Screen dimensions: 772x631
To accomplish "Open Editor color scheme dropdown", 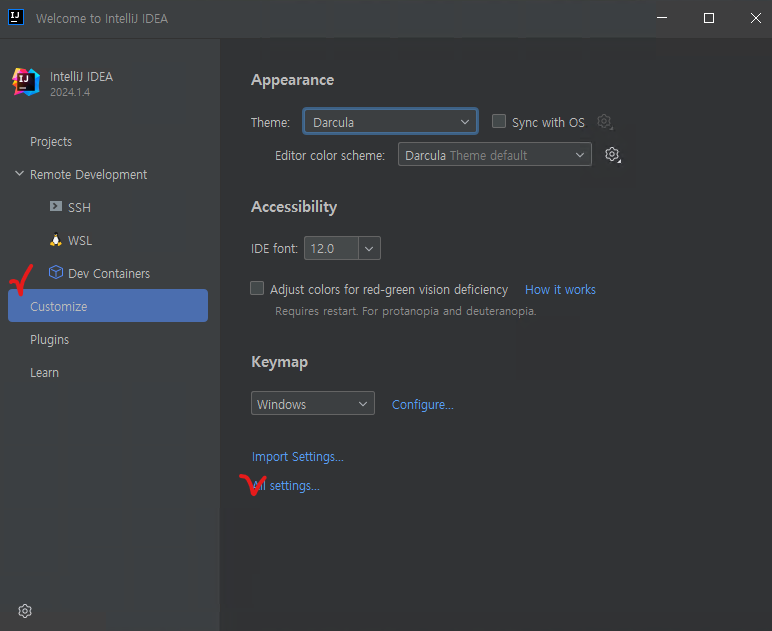I will pyautogui.click(x=494, y=155).
